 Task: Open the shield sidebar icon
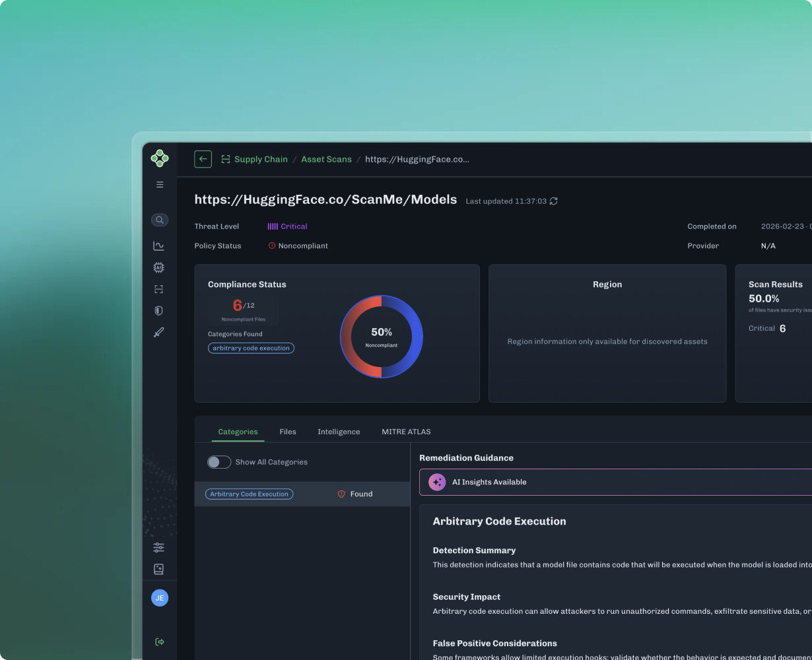click(x=158, y=311)
